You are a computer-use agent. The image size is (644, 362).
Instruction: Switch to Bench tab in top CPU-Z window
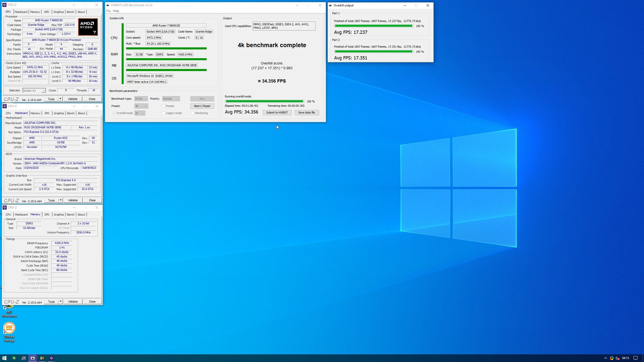pos(70,12)
